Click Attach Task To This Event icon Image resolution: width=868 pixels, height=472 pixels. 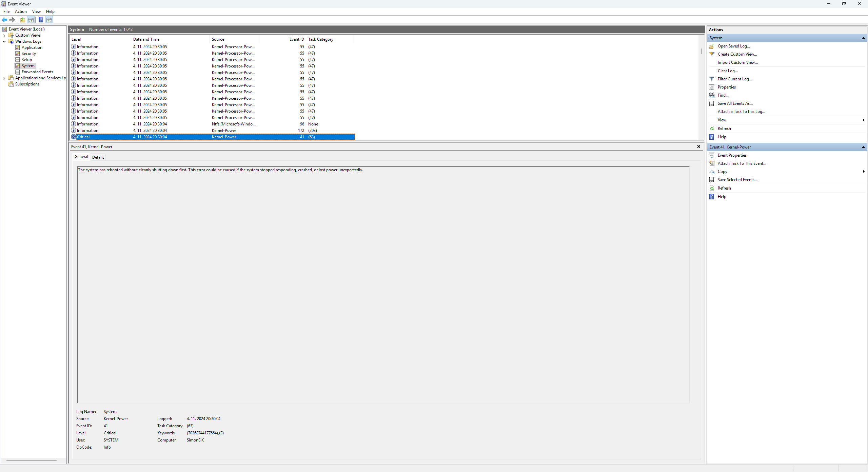pos(712,163)
